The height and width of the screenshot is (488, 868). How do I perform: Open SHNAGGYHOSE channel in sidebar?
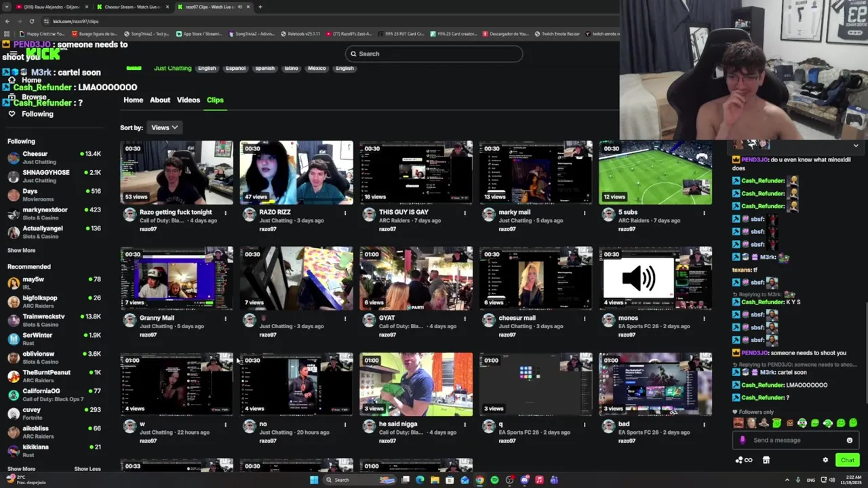pos(54,176)
